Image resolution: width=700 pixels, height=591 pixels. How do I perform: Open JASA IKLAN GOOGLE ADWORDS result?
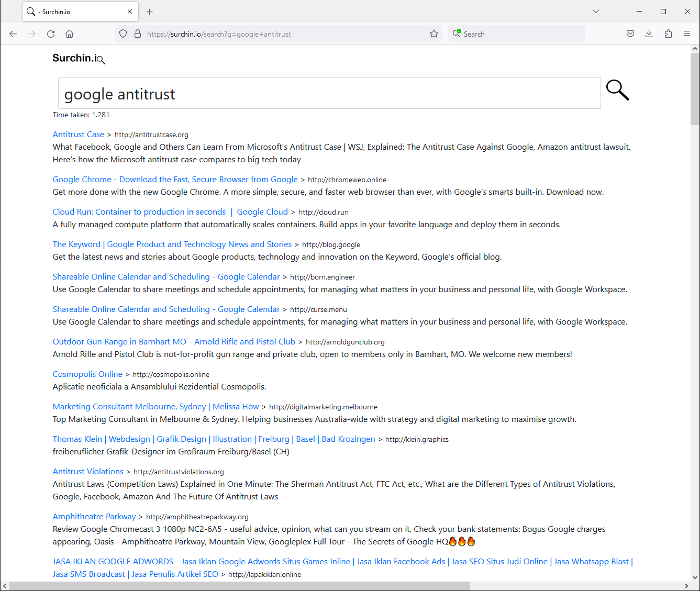(342, 567)
